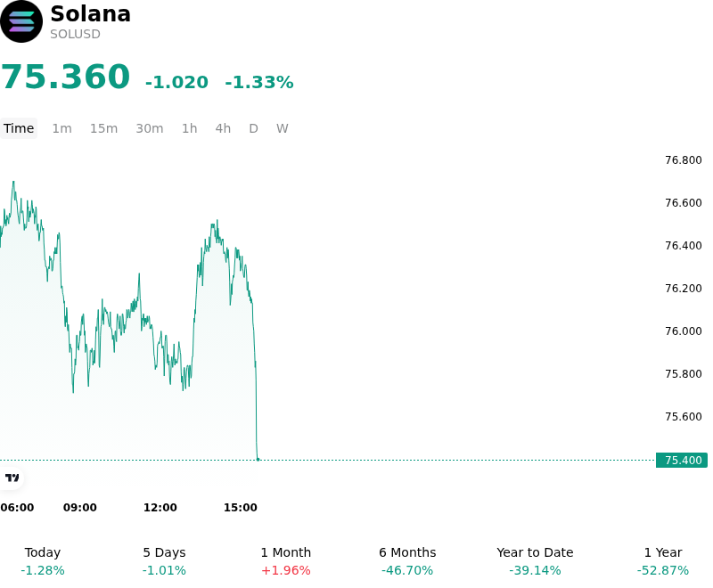Click the 15:00 time axis marker
713x588 pixels.
point(241,508)
